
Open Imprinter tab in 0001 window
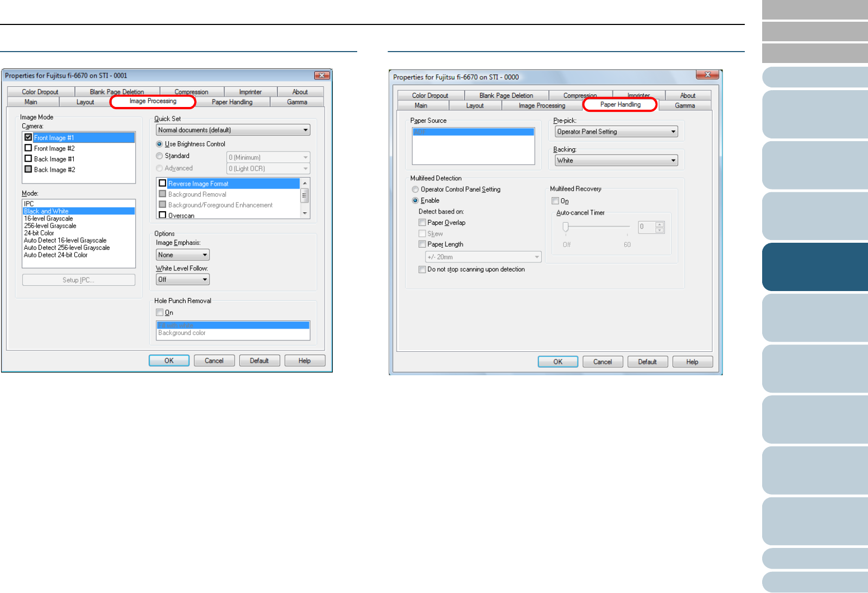point(250,92)
